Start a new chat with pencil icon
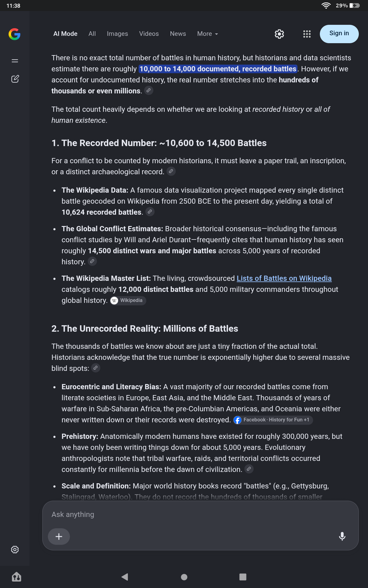This screenshot has width=368, height=588. (15, 79)
